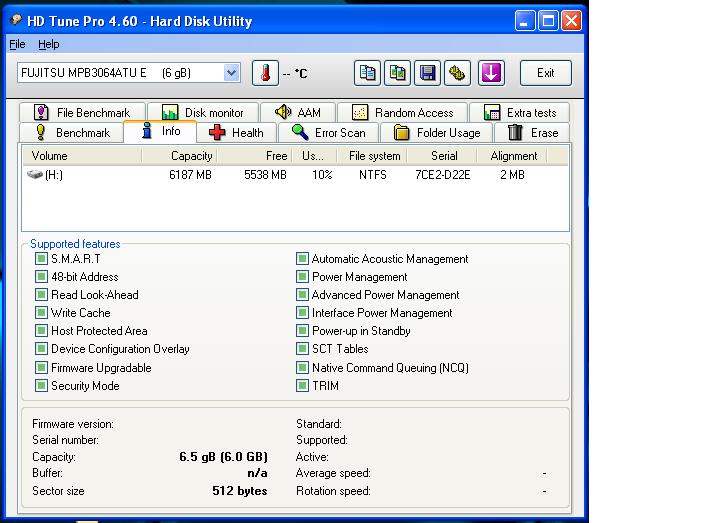Click the Alignment column header

[x=512, y=156]
